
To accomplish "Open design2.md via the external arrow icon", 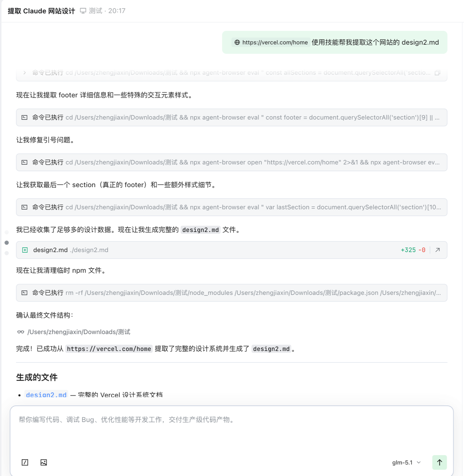I will click(x=438, y=250).
